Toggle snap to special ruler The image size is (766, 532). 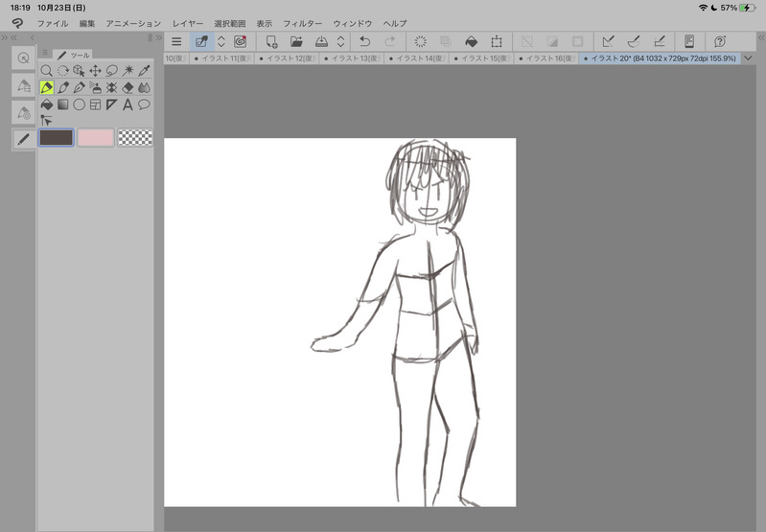click(633, 41)
